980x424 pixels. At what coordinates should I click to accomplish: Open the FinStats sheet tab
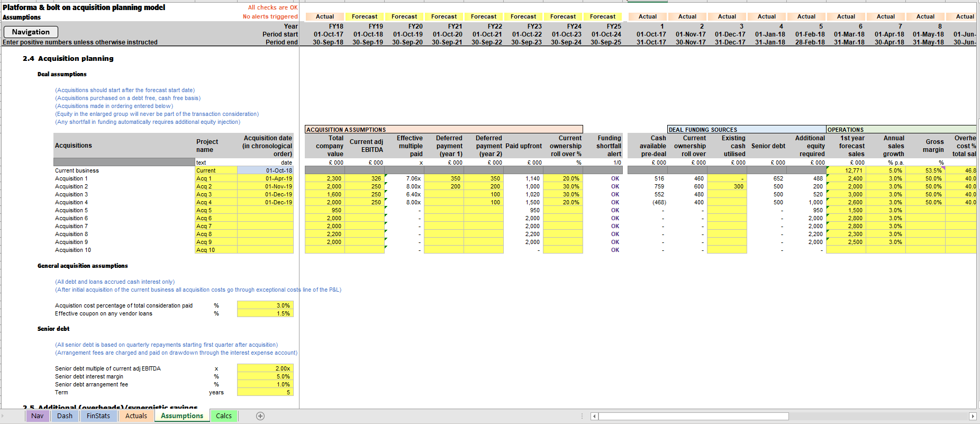(x=98, y=416)
